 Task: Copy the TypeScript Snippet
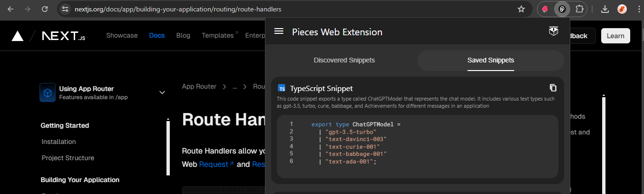pos(553,88)
